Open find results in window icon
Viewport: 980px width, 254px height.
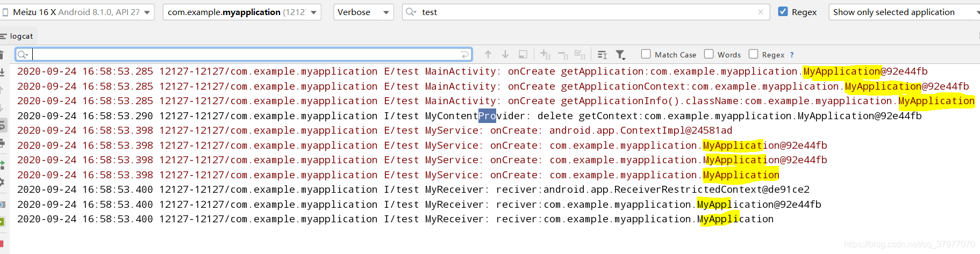(x=523, y=54)
